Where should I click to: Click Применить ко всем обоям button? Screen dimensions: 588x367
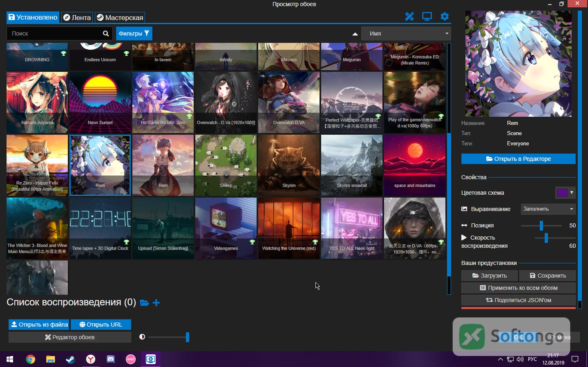[x=518, y=288]
